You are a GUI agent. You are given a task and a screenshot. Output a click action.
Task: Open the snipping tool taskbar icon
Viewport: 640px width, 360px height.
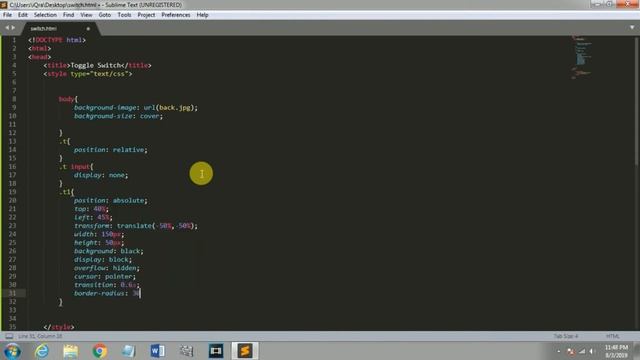click(x=187, y=351)
